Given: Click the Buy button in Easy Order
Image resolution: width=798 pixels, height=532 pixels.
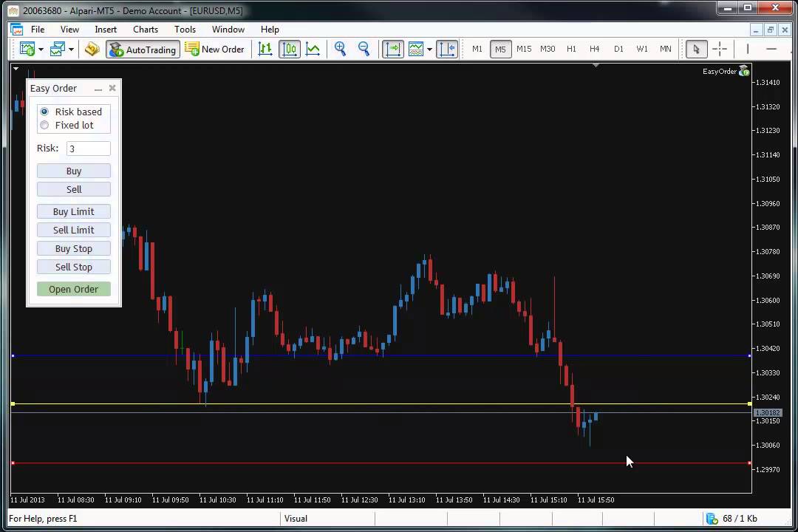Looking at the screenshot, I should 74,171.
